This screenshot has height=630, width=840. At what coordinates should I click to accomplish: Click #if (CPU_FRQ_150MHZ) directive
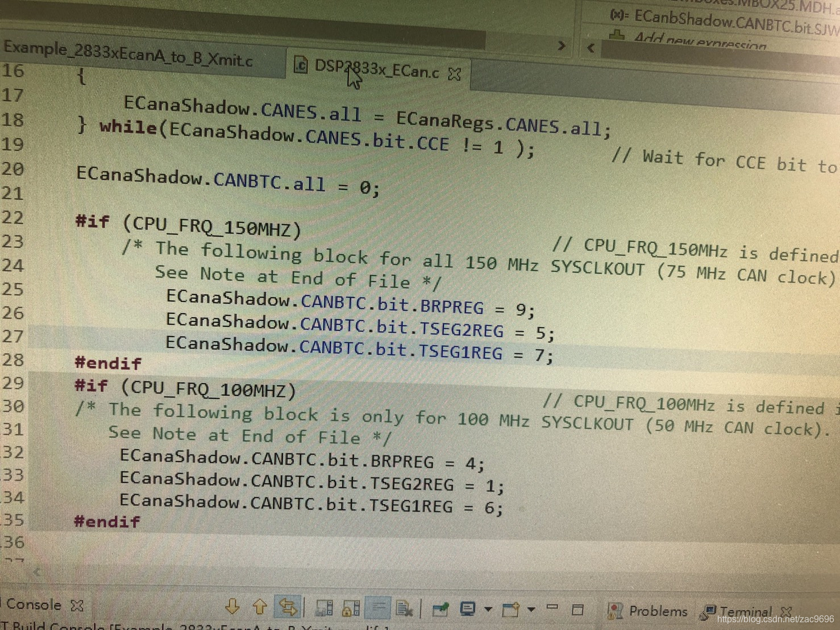[188, 225]
